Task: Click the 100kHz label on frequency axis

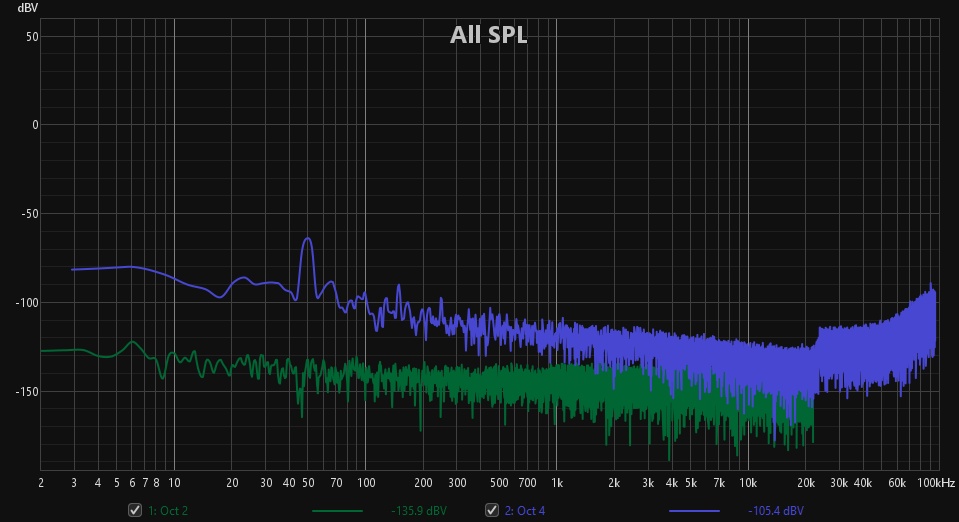Action: pyautogui.click(x=936, y=483)
